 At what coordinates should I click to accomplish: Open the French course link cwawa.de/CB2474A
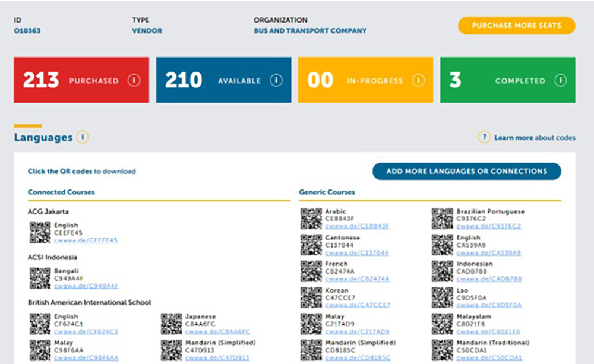[357, 278]
